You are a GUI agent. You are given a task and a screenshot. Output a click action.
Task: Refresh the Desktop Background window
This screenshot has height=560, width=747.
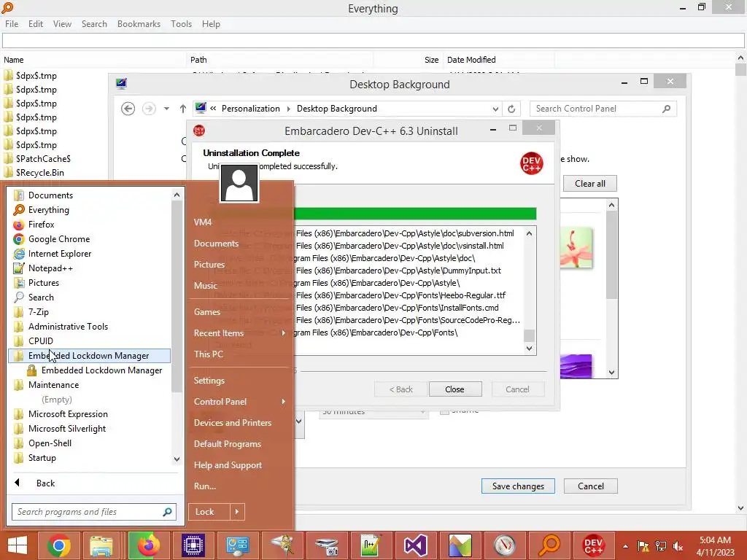[x=511, y=109]
